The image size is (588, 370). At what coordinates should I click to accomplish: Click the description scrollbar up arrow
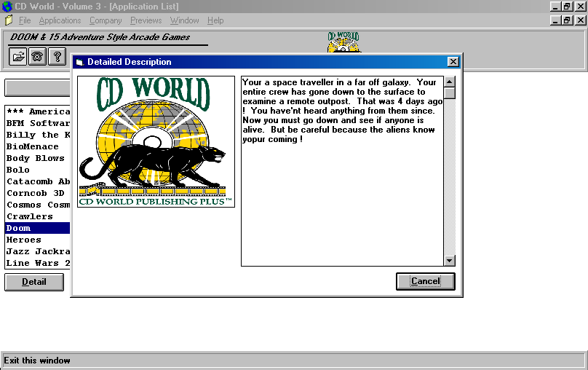tap(449, 82)
